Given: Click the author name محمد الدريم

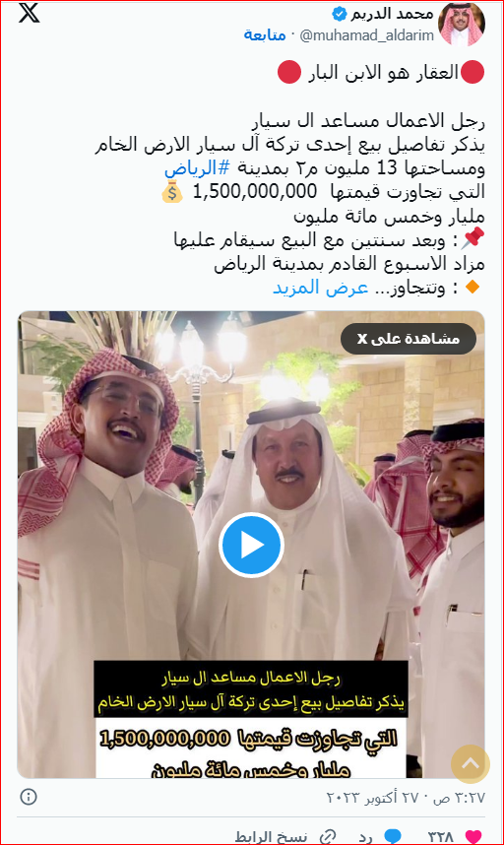Looking at the screenshot, I should click(x=393, y=13).
